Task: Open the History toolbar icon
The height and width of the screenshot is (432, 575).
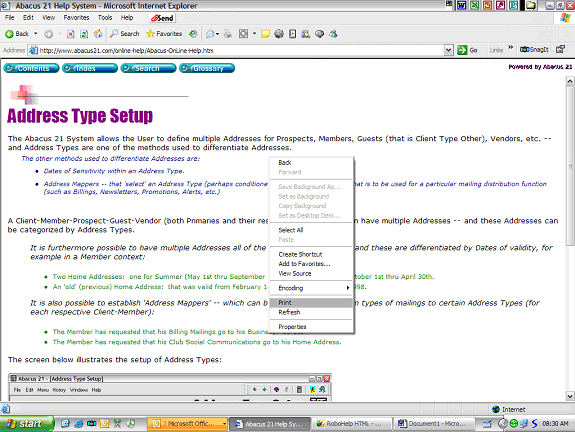Action: [193, 34]
